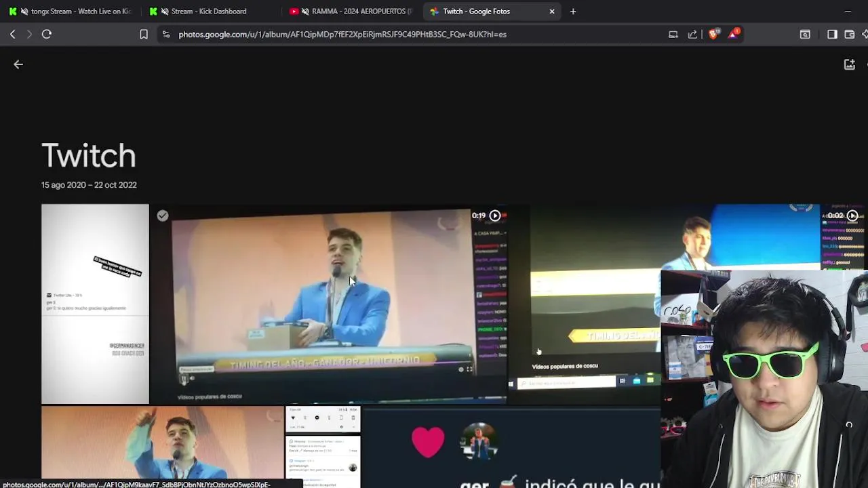
Task: Open site settings icon beside the URL
Action: (x=165, y=34)
